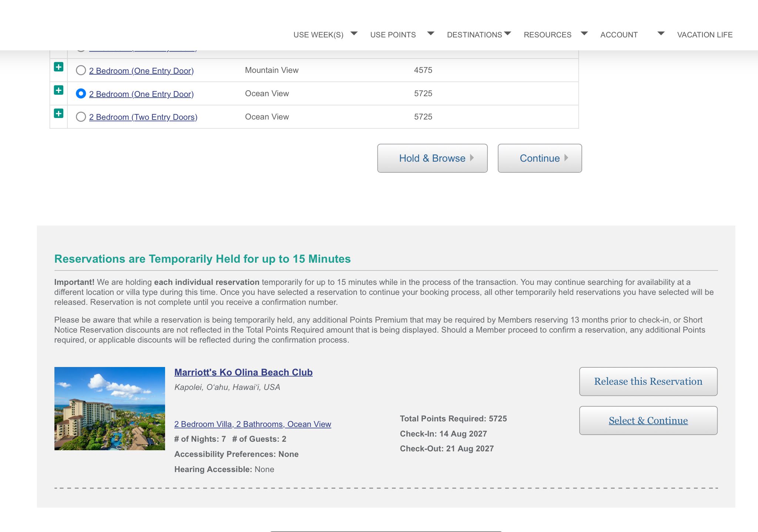
Task: Open the selected Ocean View 2 Bedroom (One Entry Door) link
Action: 141,94
